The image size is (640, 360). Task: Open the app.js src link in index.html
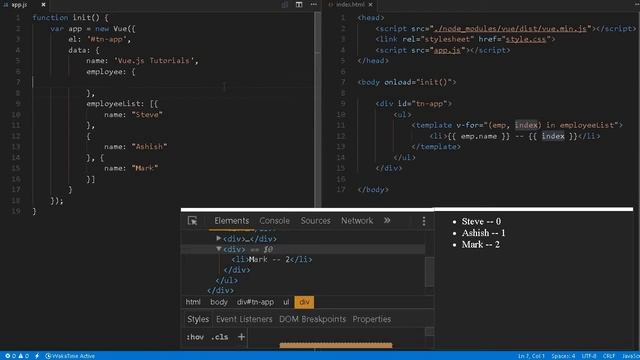pos(447,50)
